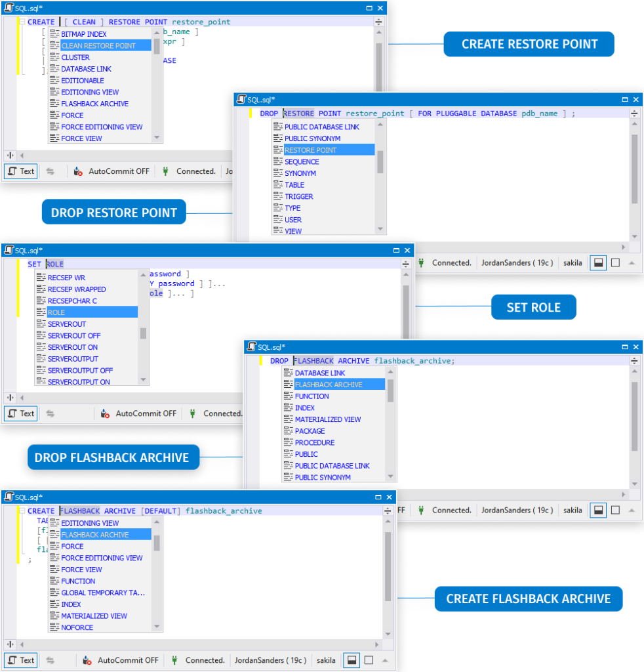
Task: Click Text view button in bottom window
Action: pos(20,660)
